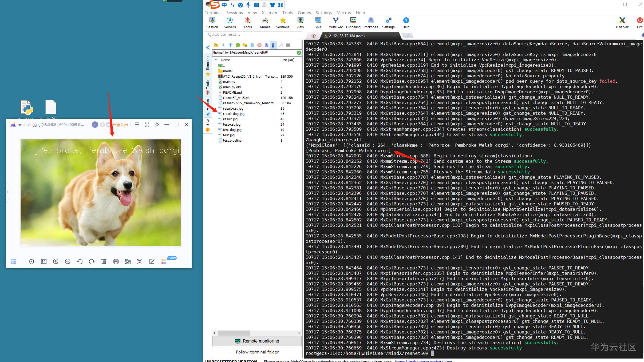The height and width of the screenshot is (362, 644).
Task: Toggle fullscreen mode in image viewer
Action: click(147, 125)
